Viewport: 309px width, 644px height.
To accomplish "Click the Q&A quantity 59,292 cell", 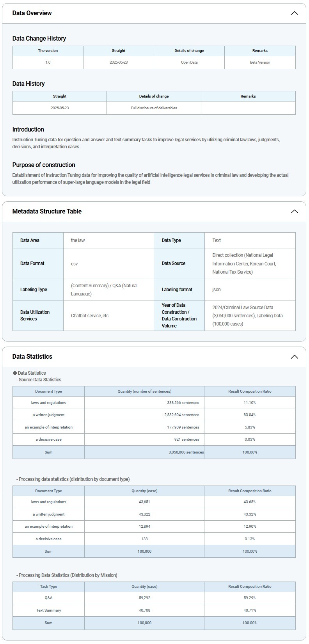I will (144, 598).
